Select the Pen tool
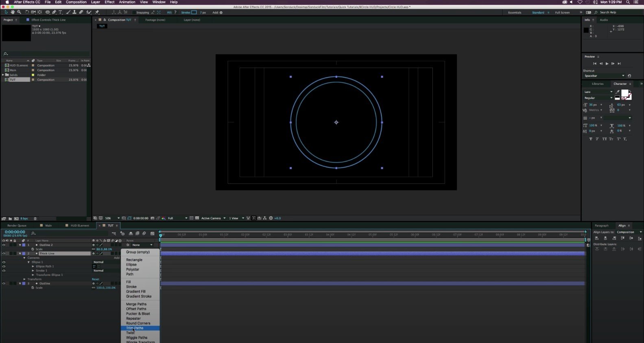 pos(54,12)
